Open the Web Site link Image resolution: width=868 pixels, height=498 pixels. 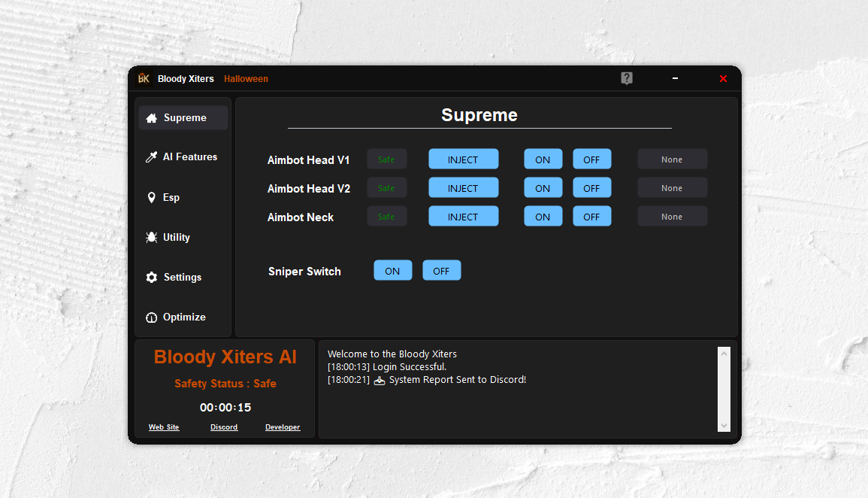164,427
